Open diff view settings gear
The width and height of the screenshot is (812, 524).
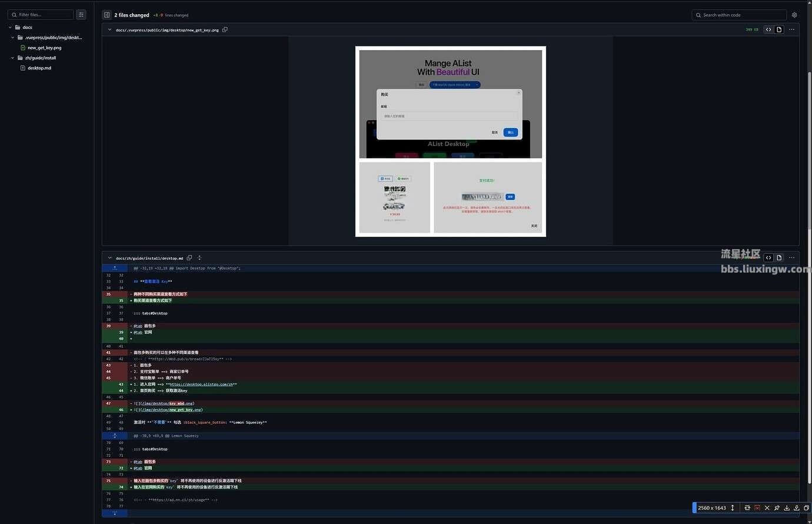tap(794, 15)
